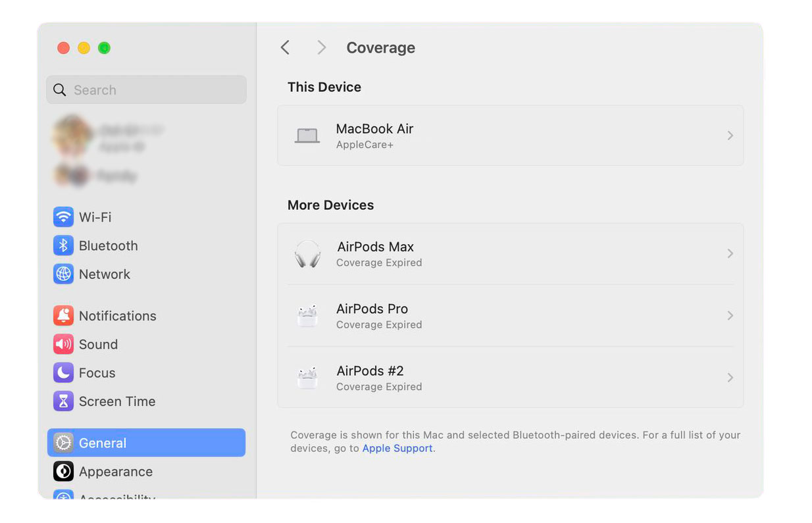
Task: Click the Sound speaker icon
Action: point(63,344)
